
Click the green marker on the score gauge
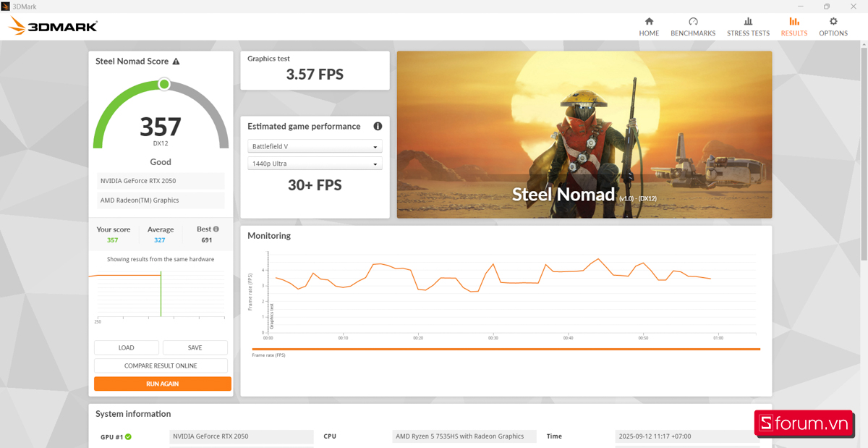(x=164, y=85)
